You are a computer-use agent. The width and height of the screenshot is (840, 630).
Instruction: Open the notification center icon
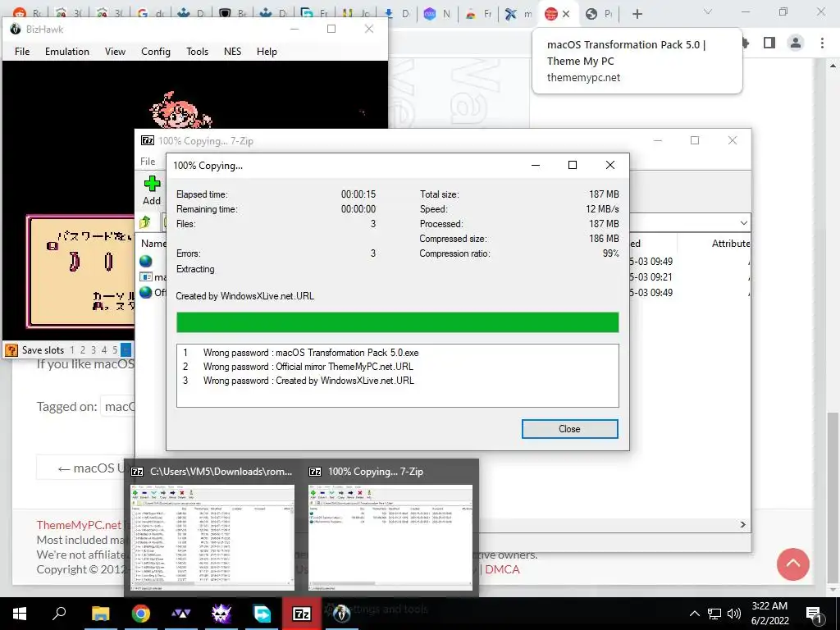[x=815, y=614]
